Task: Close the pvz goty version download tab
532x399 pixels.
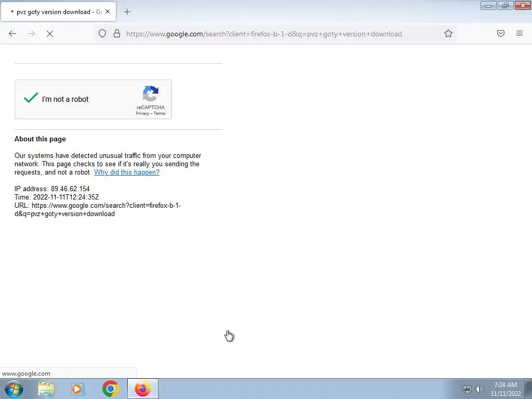Action: 108,11
